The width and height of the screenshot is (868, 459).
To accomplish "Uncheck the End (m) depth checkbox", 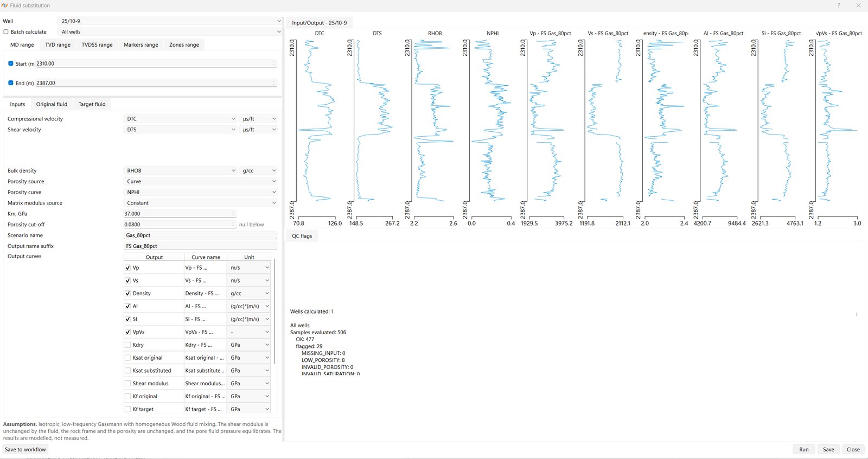I will [x=11, y=83].
